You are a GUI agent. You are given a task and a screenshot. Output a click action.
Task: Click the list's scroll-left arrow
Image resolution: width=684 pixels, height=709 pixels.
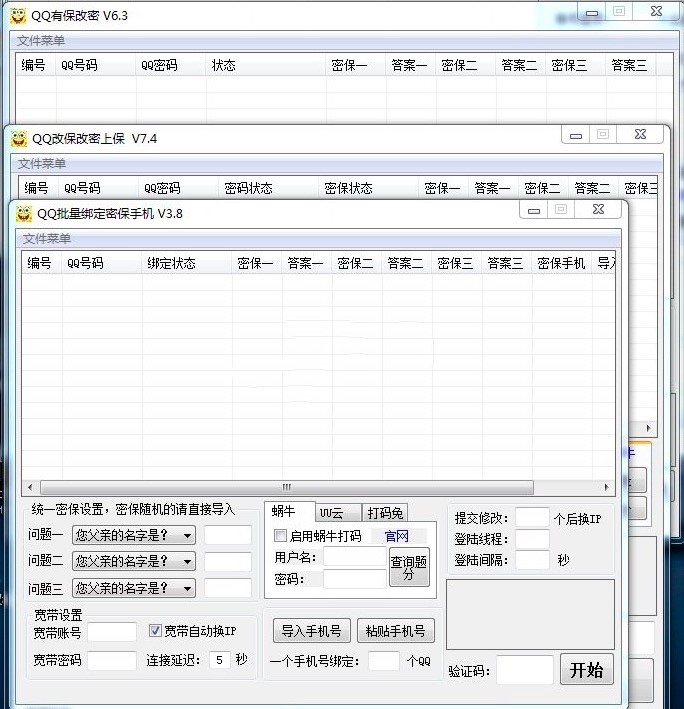(30, 487)
